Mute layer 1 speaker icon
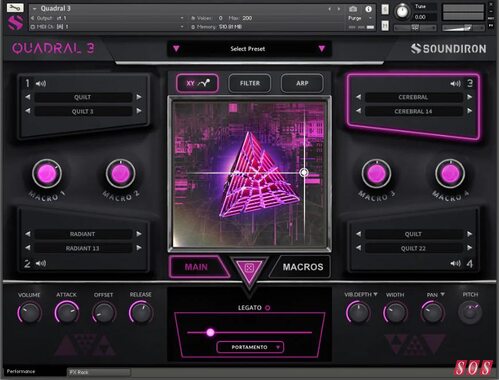 click(41, 84)
